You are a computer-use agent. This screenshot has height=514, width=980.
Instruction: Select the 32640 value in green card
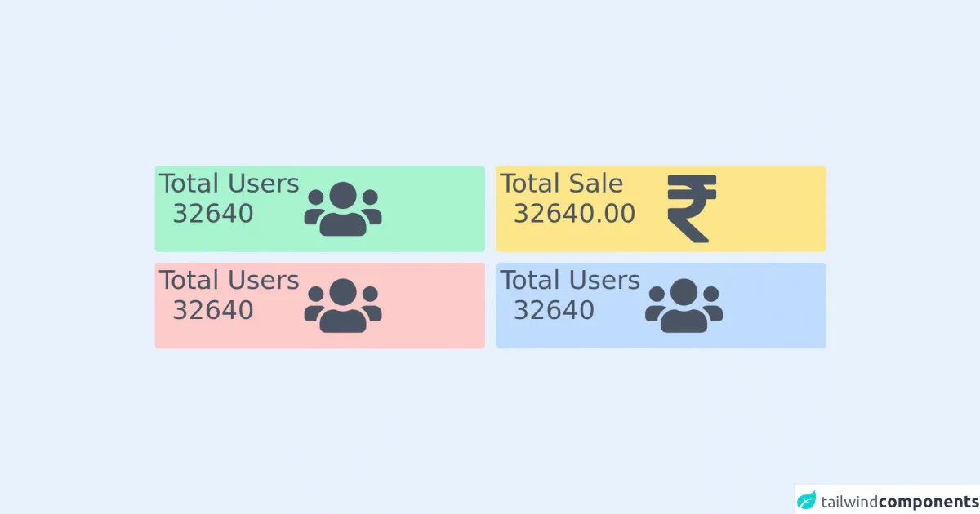(x=213, y=214)
